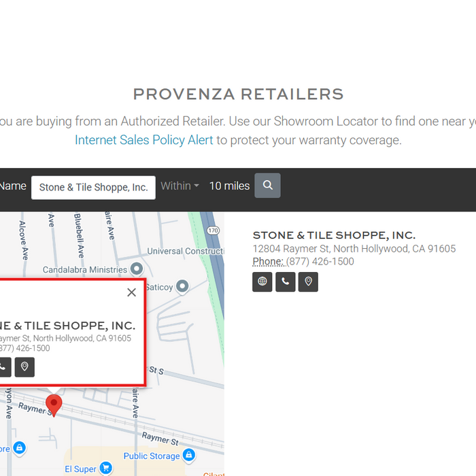Close the map info popup
476x476 pixels.
[x=131, y=292]
